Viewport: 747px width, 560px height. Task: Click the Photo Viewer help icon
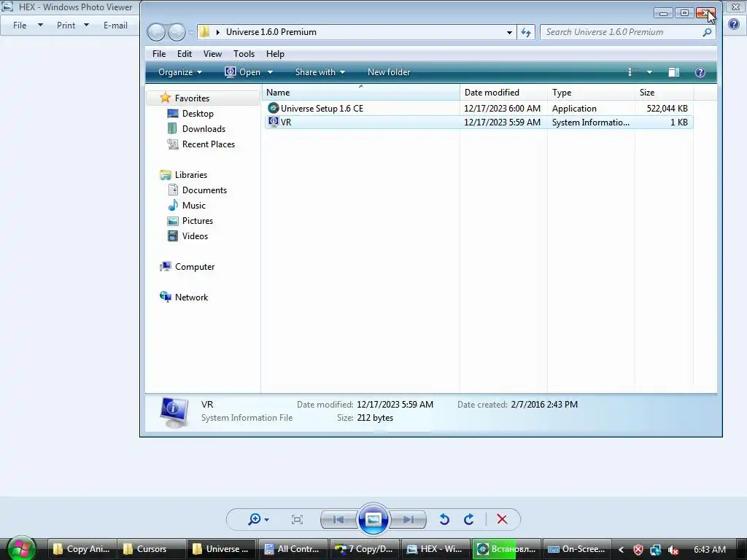point(734,24)
